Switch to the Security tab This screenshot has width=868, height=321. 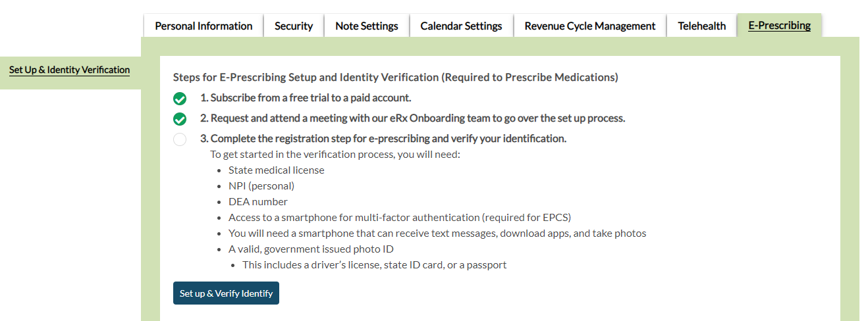(294, 26)
